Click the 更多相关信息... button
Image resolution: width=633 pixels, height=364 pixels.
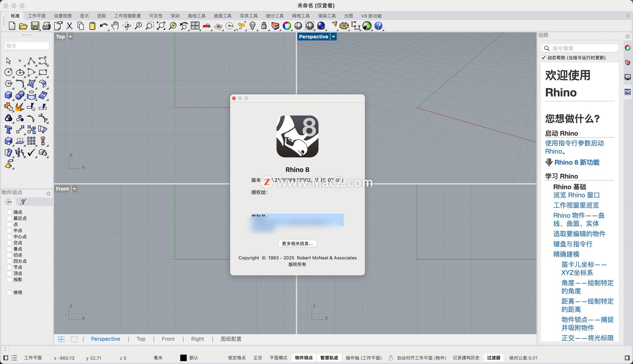pos(297,243)
